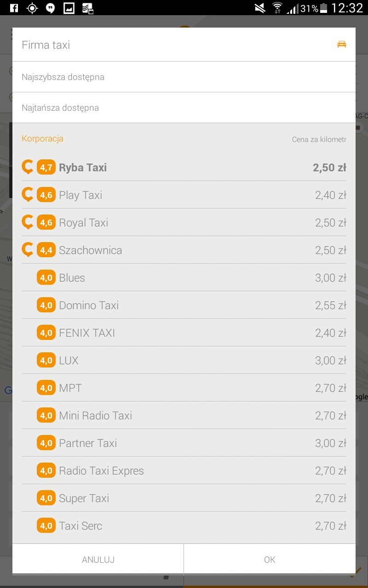Select Taxi Serc entry

184,526
